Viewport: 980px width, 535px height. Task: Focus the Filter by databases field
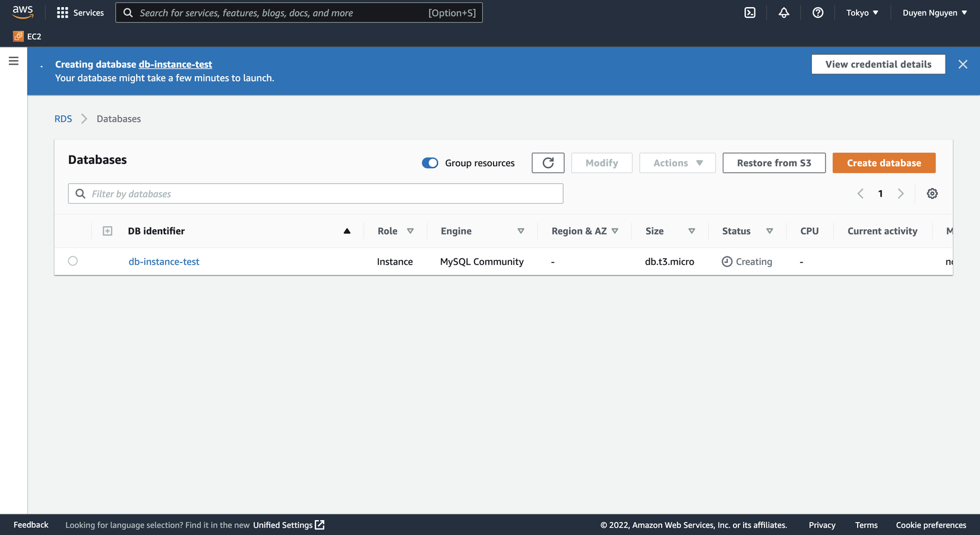click(315, 194)
